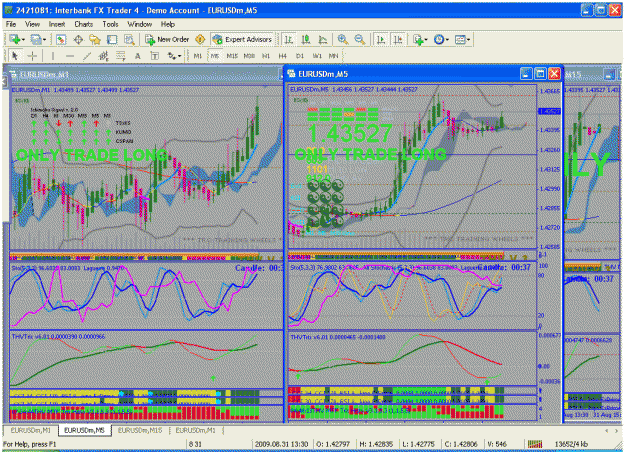Click the O: 1.42797 status entry
Image resolution: width=625 pixels, height=452 pixels.
click(x=333, y=444)
